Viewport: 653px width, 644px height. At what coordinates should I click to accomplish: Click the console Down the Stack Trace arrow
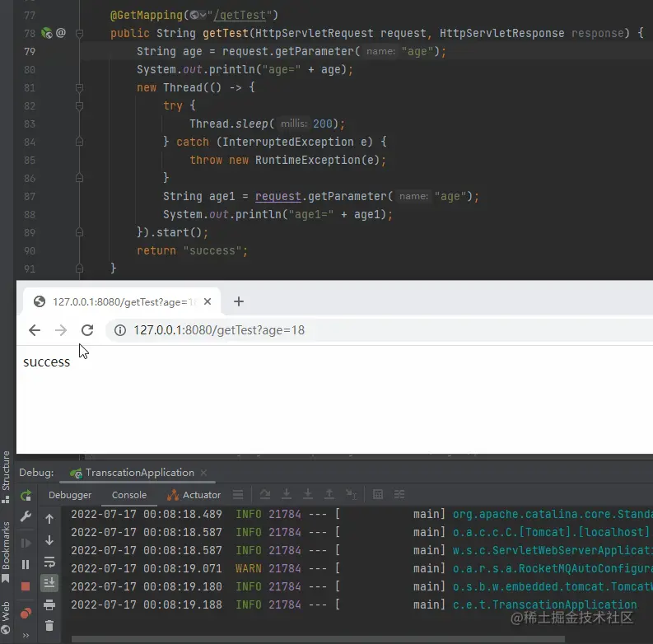49,541
